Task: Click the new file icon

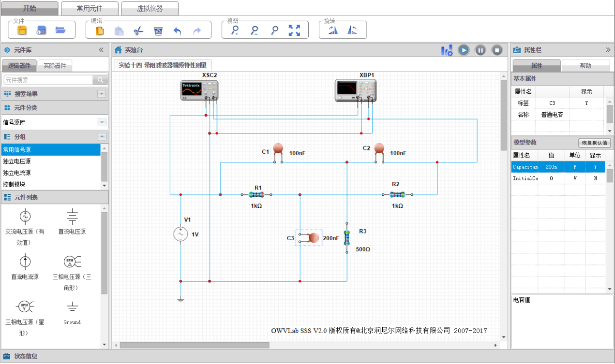Action: [x=22, y=30]
